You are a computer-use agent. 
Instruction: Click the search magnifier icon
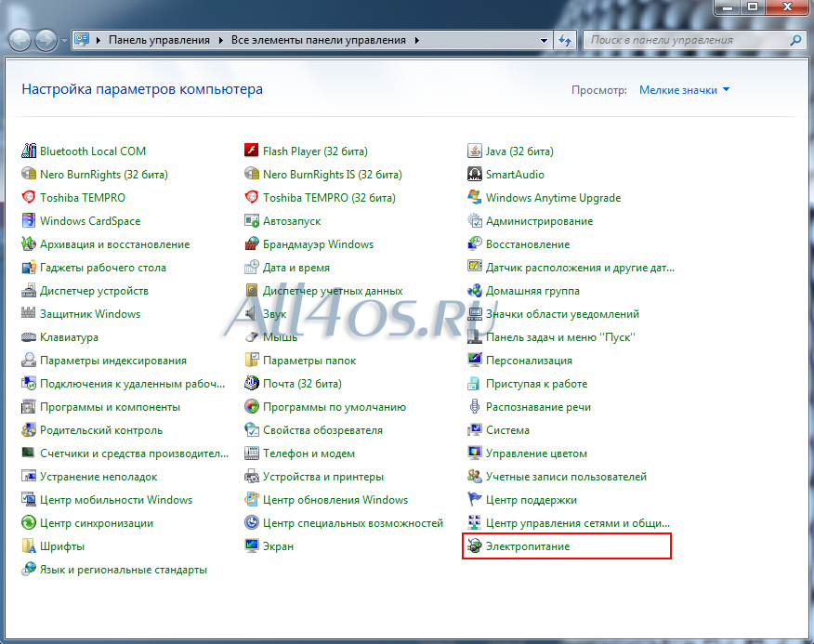click(x=795, y=40)
